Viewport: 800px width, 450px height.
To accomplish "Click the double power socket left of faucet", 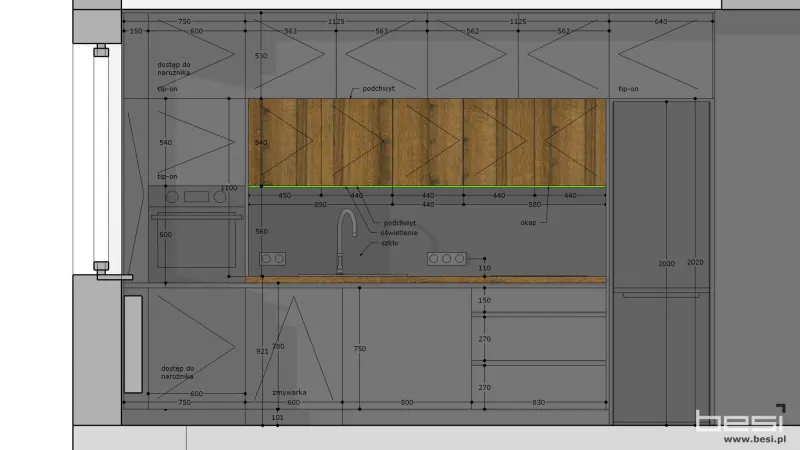I will point(272,259).
